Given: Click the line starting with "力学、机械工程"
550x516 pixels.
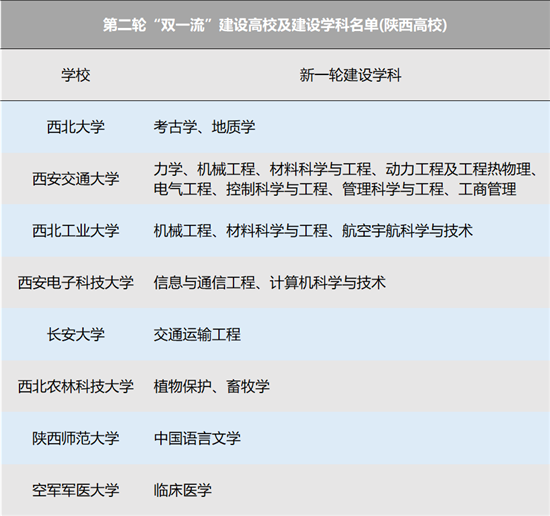Looking at the screenshot, I should point(345,169).
